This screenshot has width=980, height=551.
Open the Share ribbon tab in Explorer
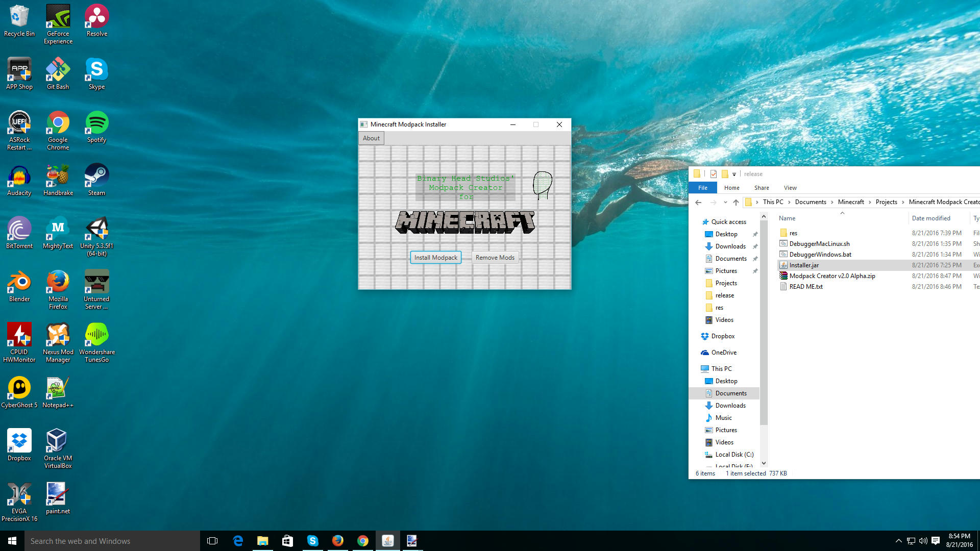(x=762, y=188)
